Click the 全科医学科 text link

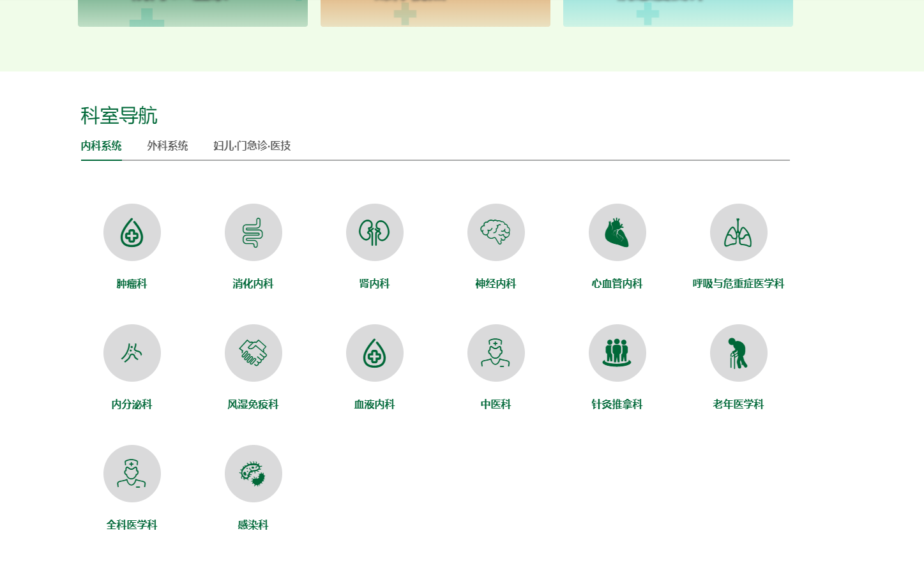[132, 525]
